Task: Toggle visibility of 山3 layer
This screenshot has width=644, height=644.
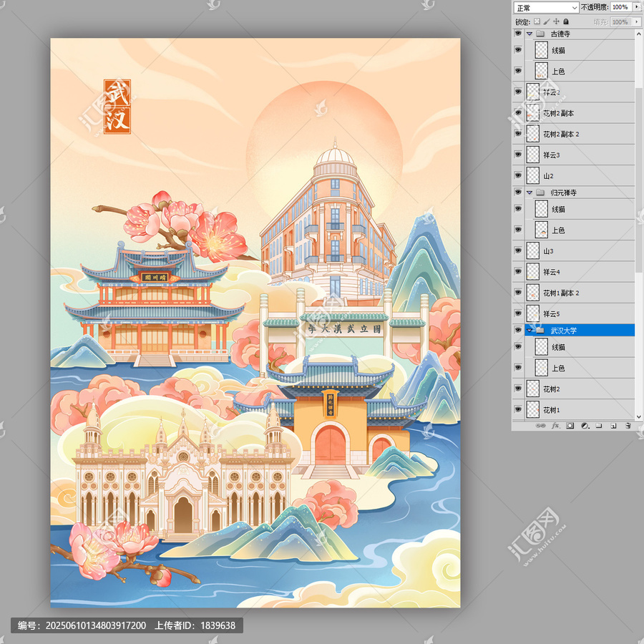Action: click(x=518, y=250)
